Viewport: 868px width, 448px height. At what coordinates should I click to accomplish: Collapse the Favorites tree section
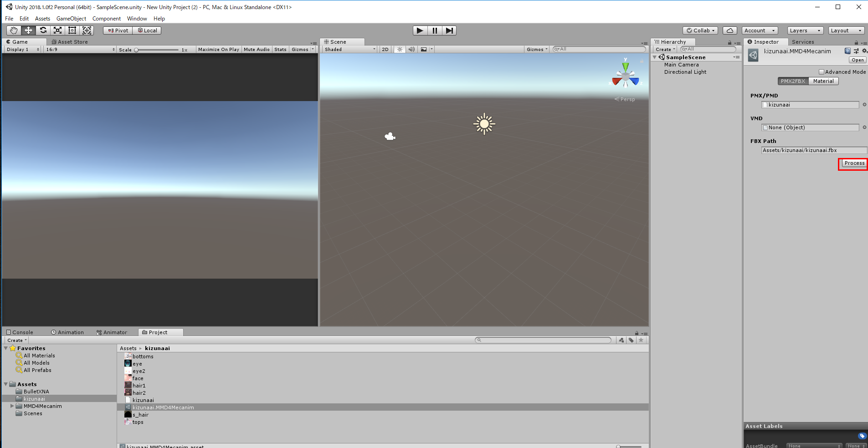(x=5, y=348)
